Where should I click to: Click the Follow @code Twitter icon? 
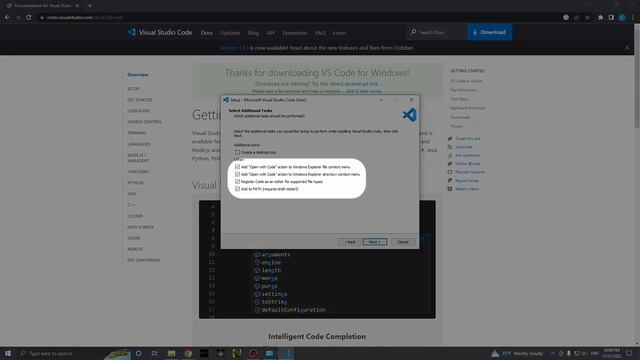pos(450,164)
